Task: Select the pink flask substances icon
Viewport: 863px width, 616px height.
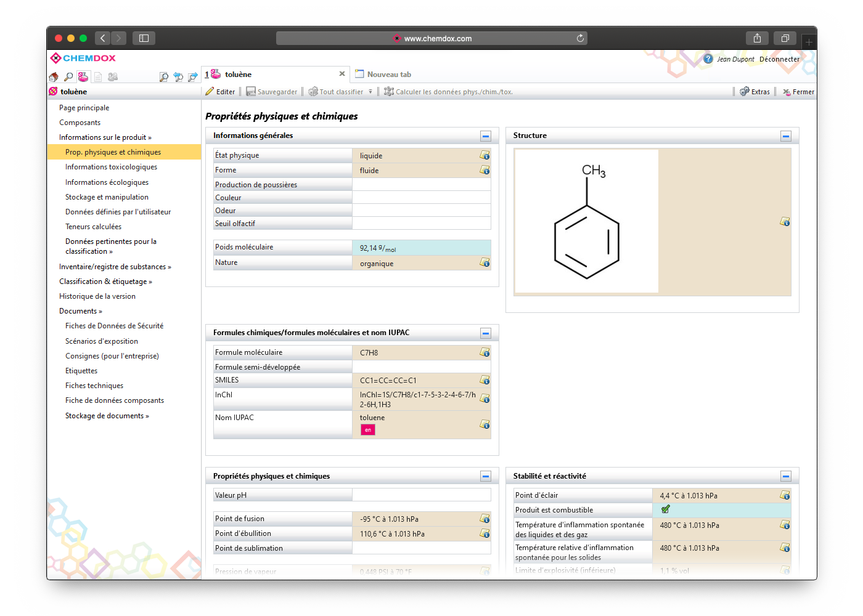Action: [83, 77]
